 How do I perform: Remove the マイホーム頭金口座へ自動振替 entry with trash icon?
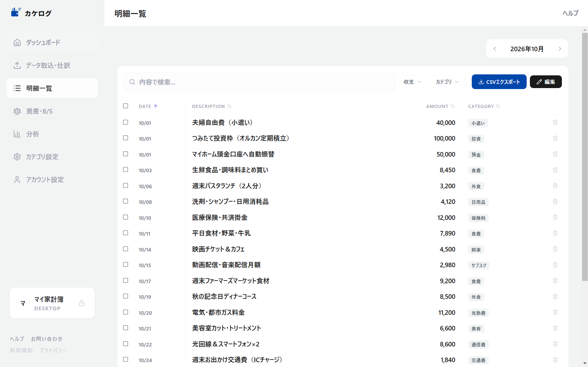click(555, 154)
